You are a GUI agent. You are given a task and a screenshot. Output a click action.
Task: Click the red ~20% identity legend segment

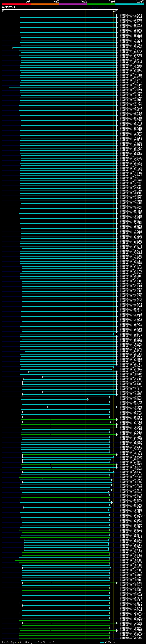[x=16, y=4]
